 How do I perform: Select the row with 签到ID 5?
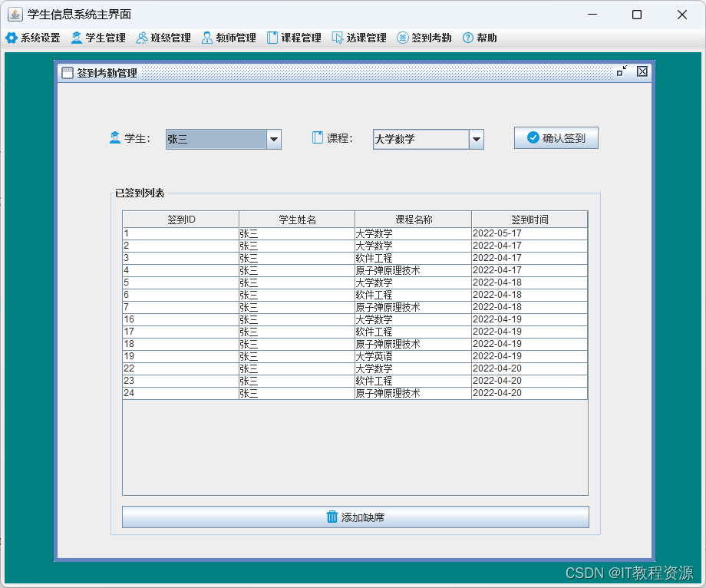(355, 282)
